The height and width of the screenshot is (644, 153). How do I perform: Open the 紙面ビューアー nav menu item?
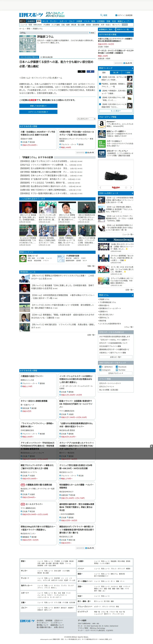(x=124, y=21)
